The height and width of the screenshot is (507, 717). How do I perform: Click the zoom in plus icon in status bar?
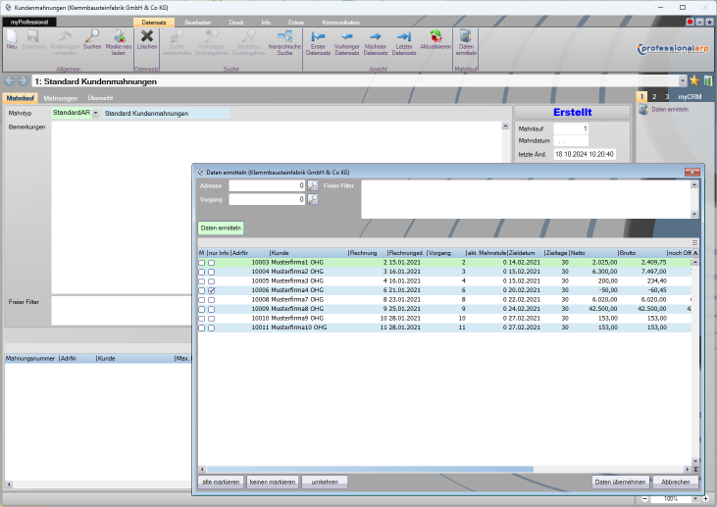click(706, 499)
